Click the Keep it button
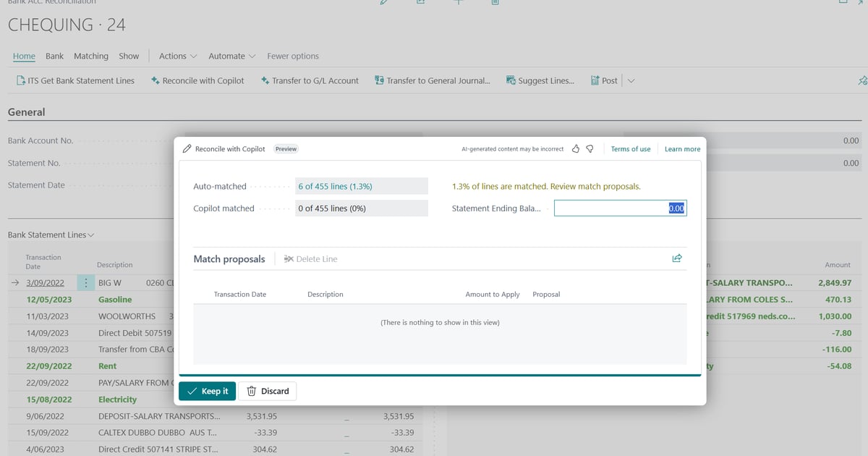This screenshot has width=868, height=456. [x=207, y=391]
